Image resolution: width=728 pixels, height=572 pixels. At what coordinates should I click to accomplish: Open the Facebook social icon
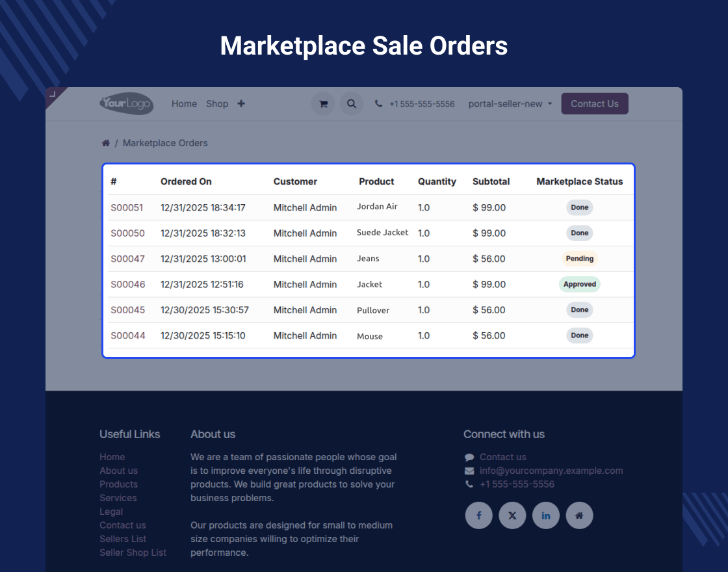478,515
